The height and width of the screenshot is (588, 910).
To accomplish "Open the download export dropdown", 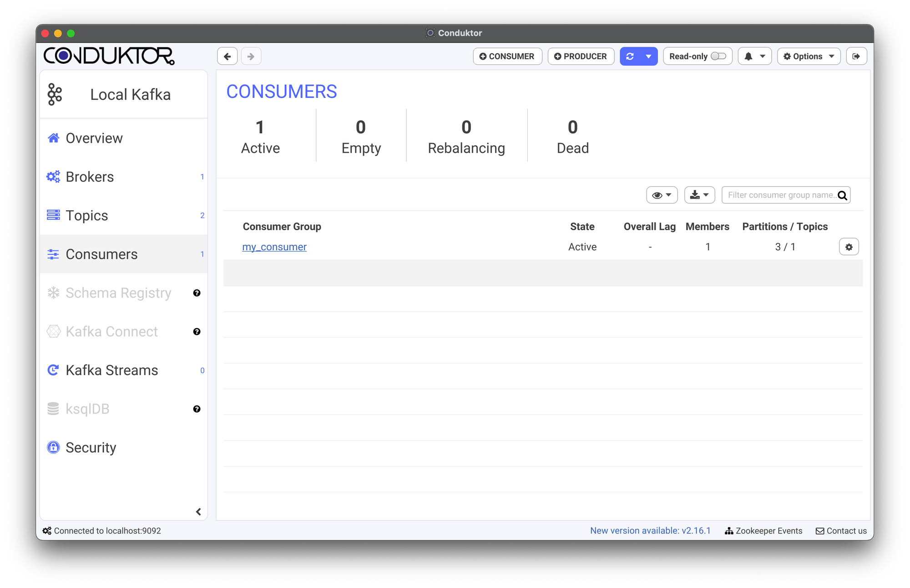I will [699, 195].
